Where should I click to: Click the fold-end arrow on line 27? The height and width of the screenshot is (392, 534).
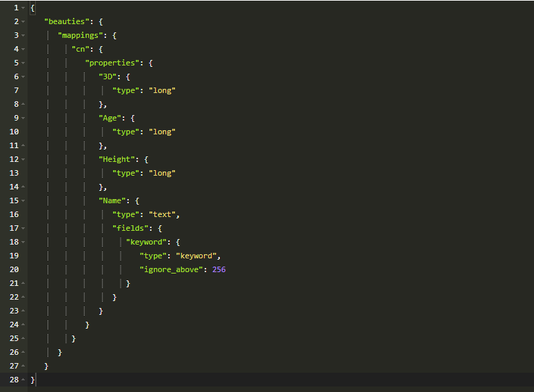pyautogui.click(x=23, y=366)
